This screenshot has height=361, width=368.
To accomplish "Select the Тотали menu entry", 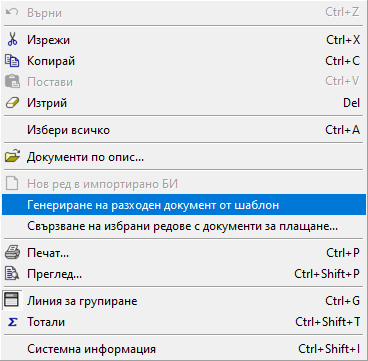I will click(x=184, y=322).
